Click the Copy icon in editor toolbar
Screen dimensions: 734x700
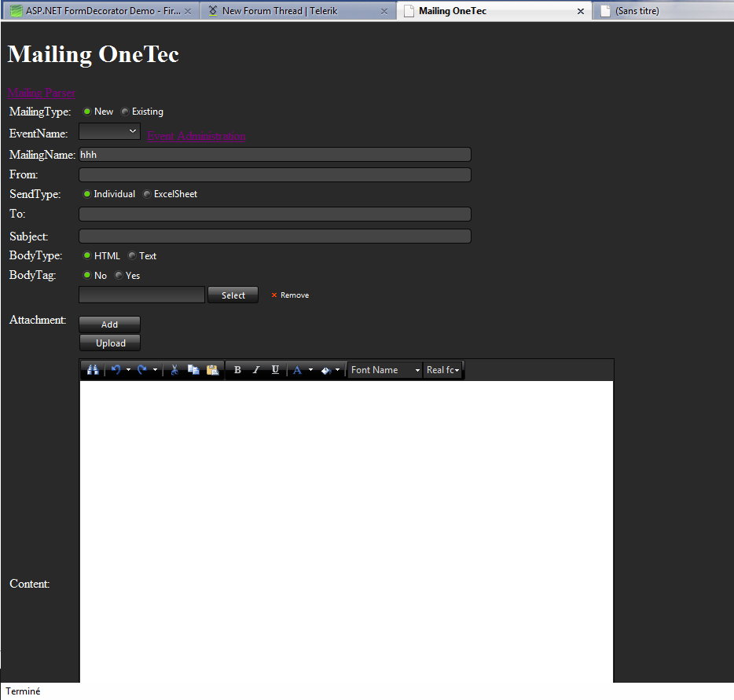coord(193,370)
